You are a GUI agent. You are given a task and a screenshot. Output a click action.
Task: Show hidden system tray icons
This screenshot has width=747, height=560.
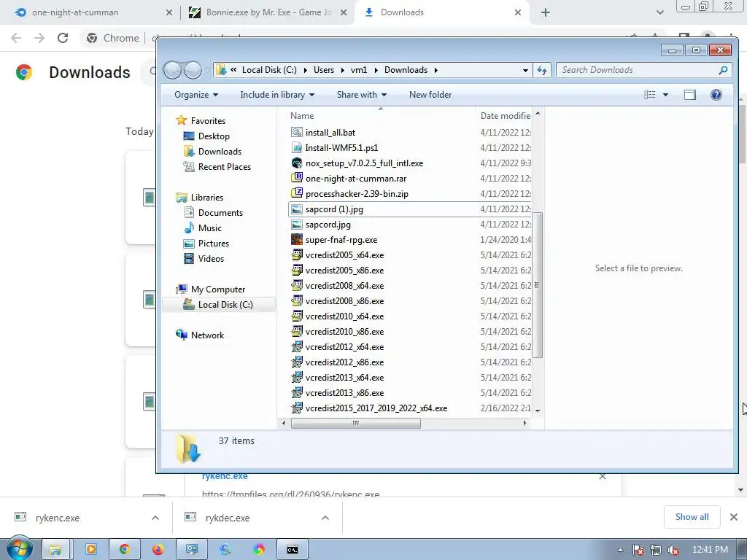point(620,550)
